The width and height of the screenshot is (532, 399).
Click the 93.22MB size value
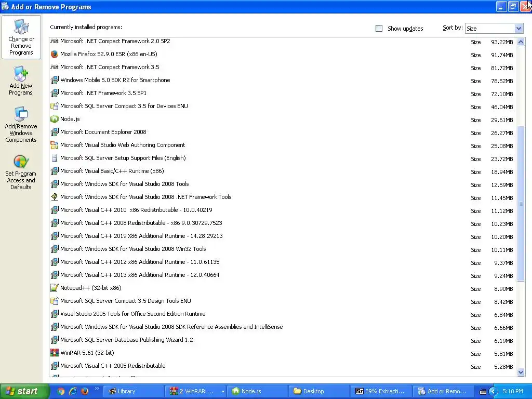coord(502,42)
